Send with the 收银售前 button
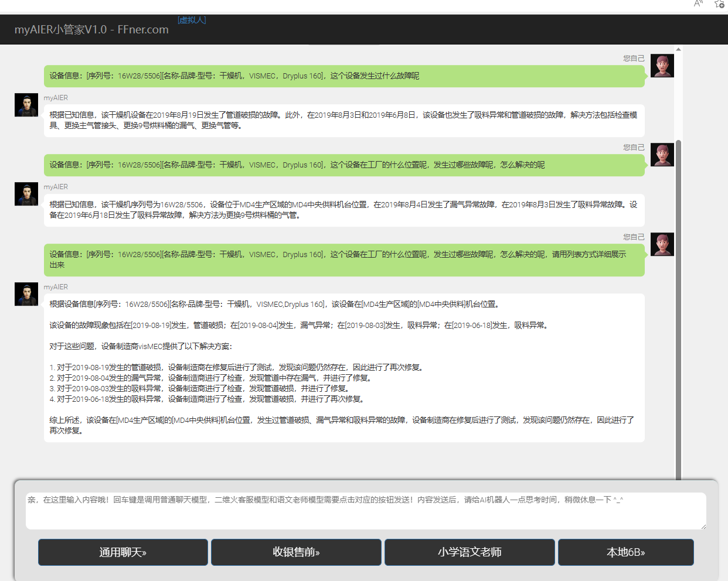 296,552
